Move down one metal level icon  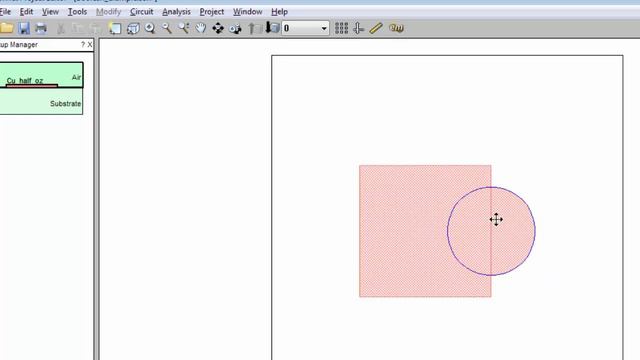(x=272, y=28)
